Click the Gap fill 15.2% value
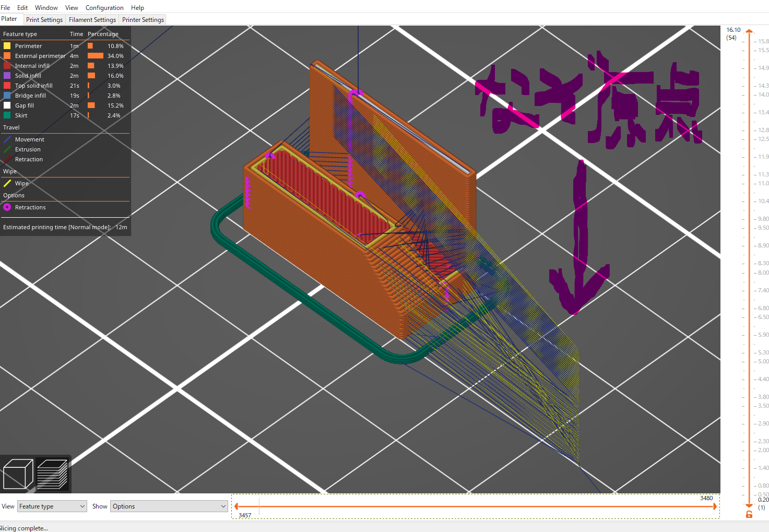Image resolution: width=769 pixels, height=532 pixels. tap(115, 105)
